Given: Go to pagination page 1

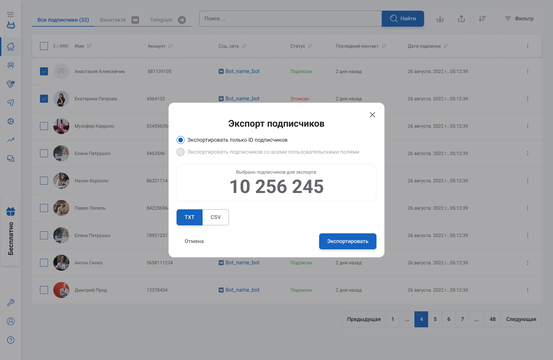Looking at the screenshot, I should pyautogui.click(x=393, y=319).
